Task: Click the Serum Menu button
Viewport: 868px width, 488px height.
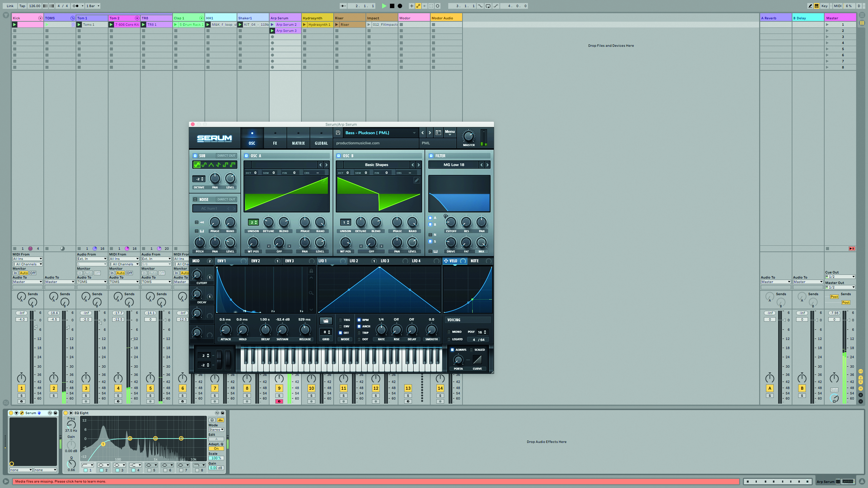Action: pyautogui.click(x=450, y=133)
